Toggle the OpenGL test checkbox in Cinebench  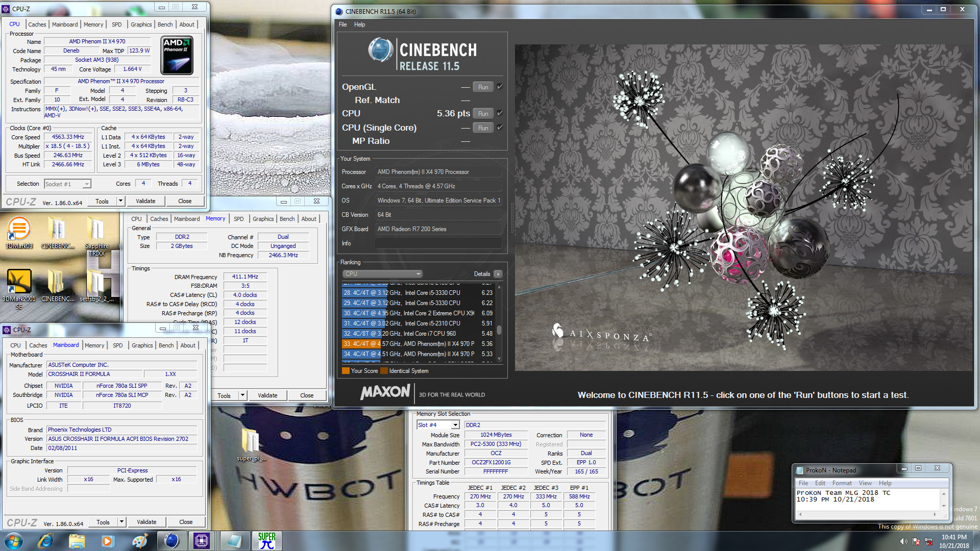(x=500, y=87)
